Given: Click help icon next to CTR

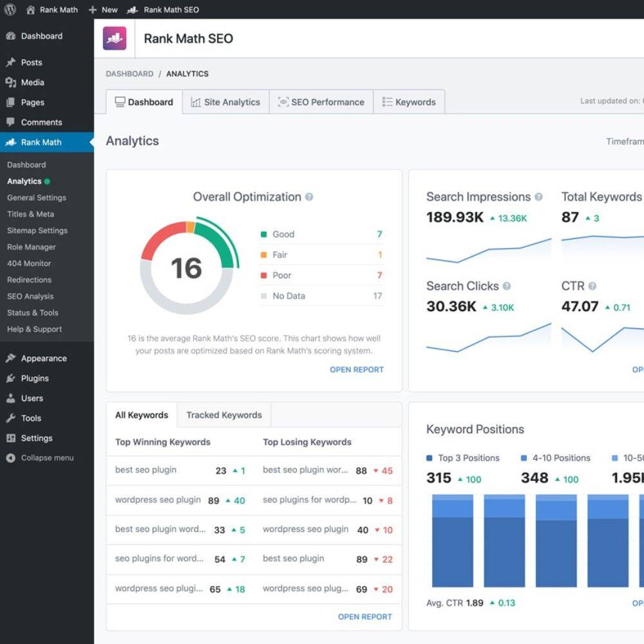Looking at the screenshot, I should pyautogui.click(x=592, y=287).
